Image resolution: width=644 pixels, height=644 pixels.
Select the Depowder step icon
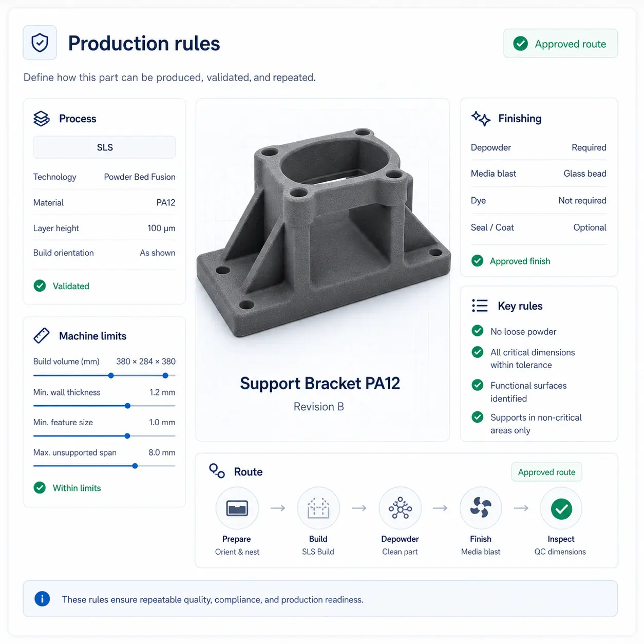coord(400,508)
